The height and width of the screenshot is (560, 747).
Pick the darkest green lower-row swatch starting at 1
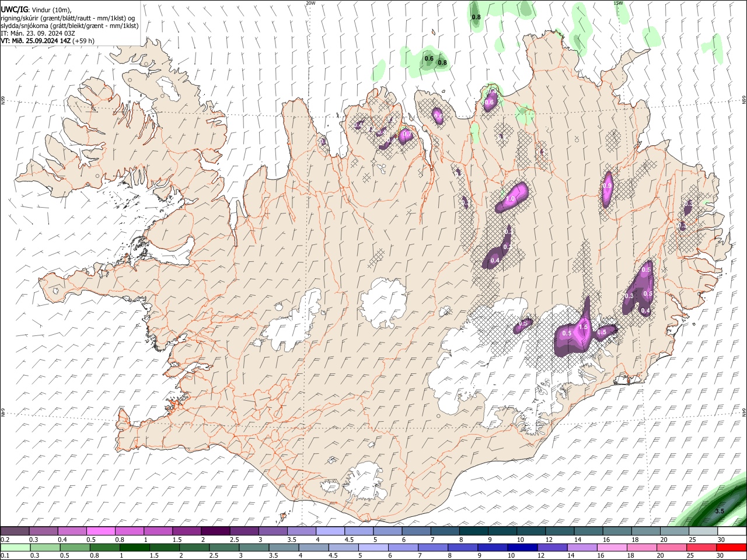[134, 547]
